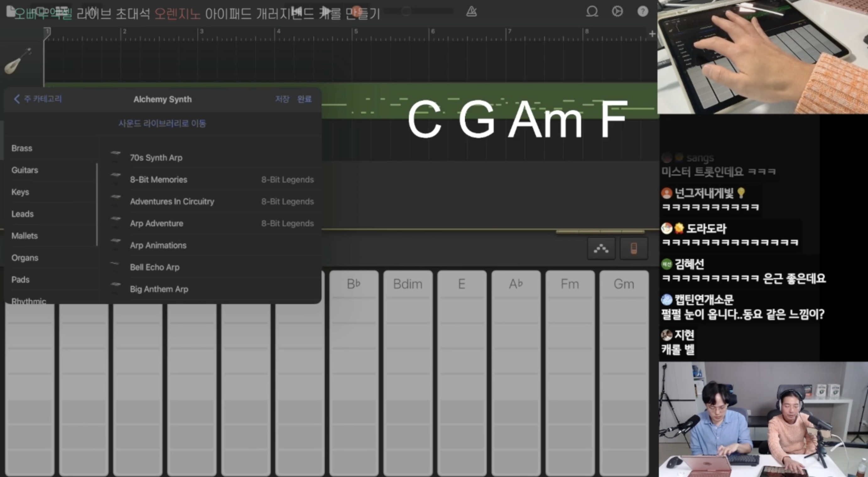Click the add section plus icon
868x477 pixels.
tap(652, 34)
